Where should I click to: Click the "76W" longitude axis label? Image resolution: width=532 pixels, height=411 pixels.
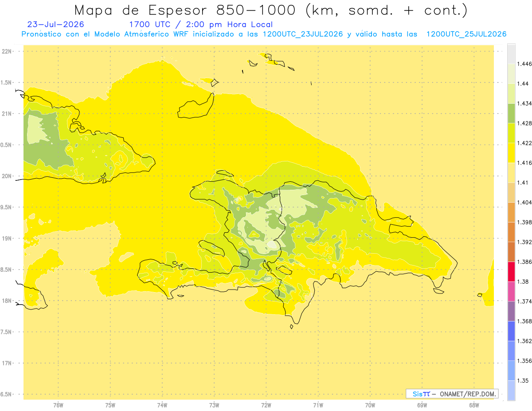pyautogui.click(x=58, y=405)
